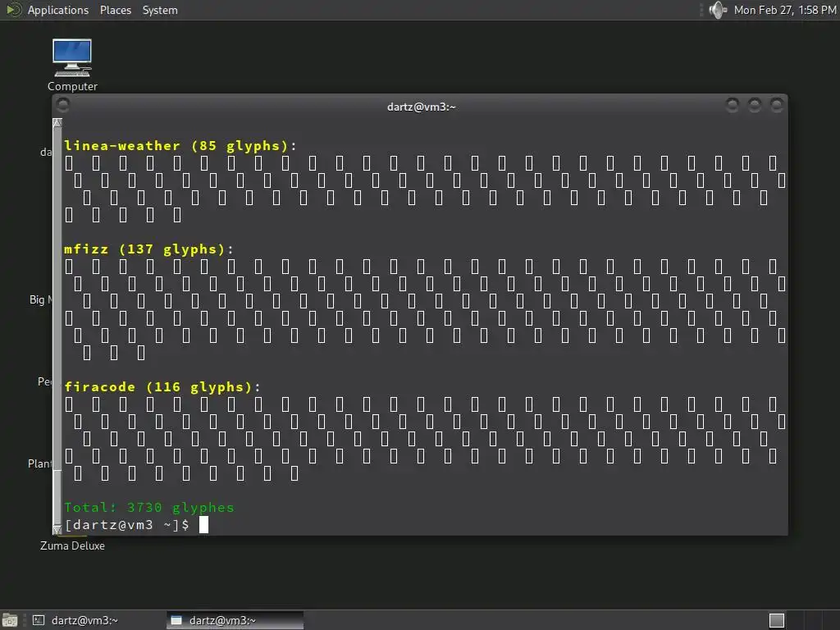This screenshot has width=840, height=630.
Task: Click the terminal scrollbar thumb
Action: tap(57, 498)
